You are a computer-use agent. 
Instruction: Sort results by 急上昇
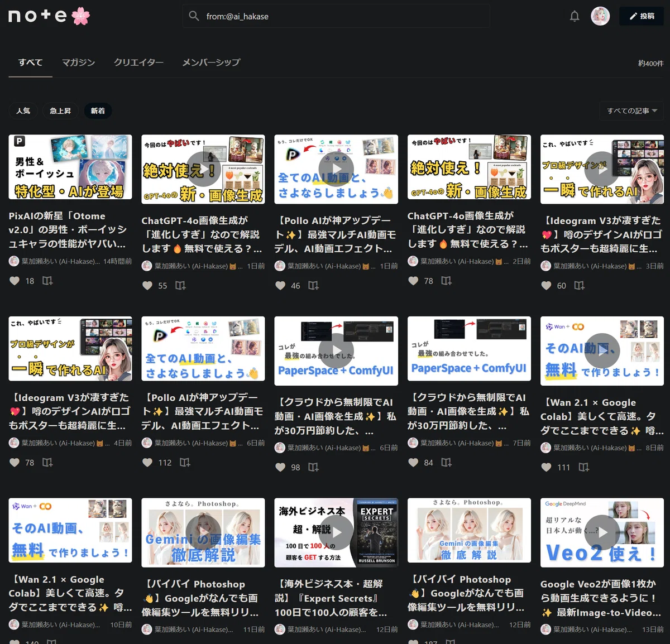coord(60,110)
